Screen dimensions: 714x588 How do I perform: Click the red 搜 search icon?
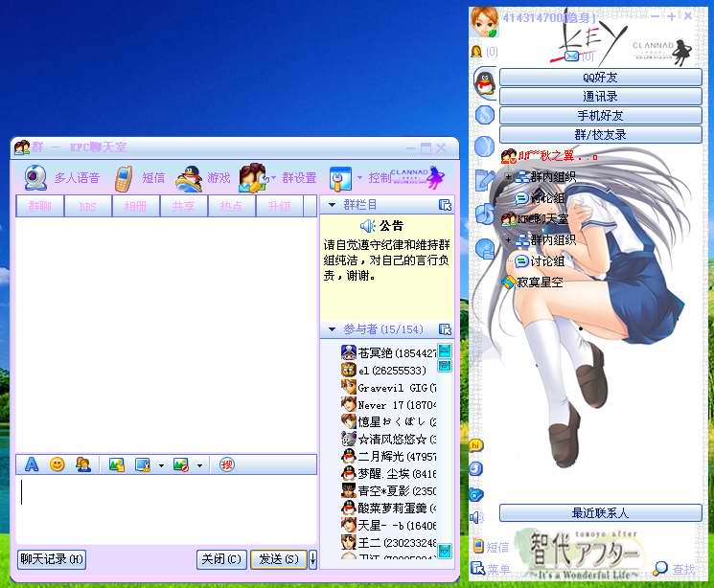pos(227,464)
